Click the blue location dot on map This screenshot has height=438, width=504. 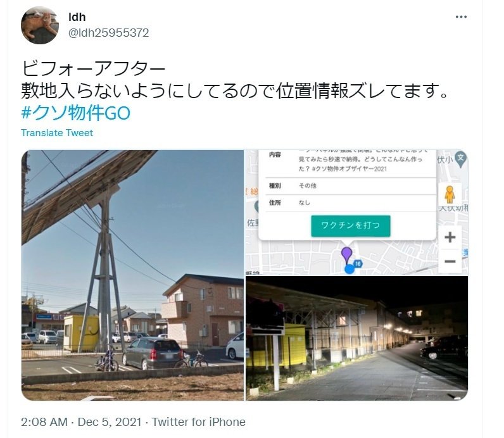tap(350, 269)
